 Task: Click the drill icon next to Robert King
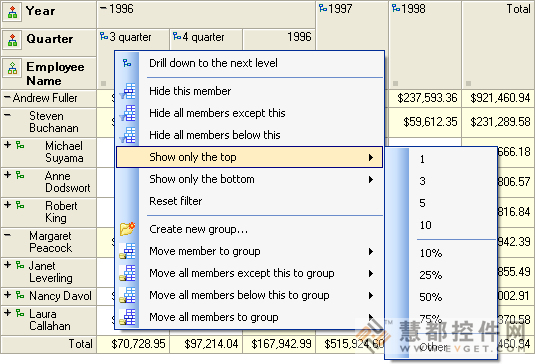(x=20, y=205)
